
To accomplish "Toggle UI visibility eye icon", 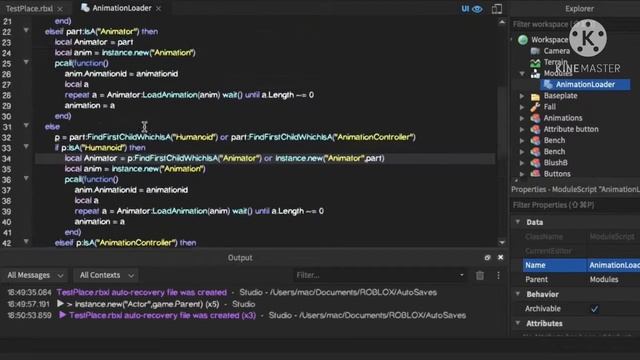I will (477, 9).
